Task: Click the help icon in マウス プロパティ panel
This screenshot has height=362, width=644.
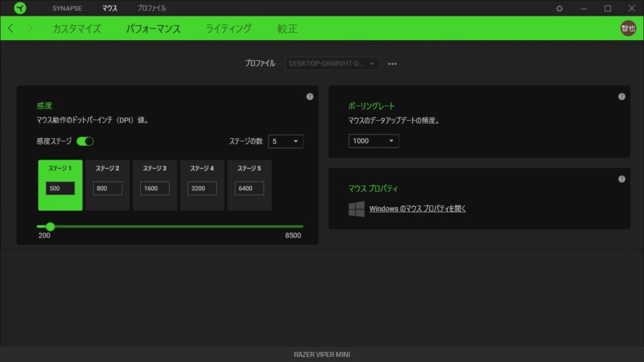Action: [x=622, y=179]
